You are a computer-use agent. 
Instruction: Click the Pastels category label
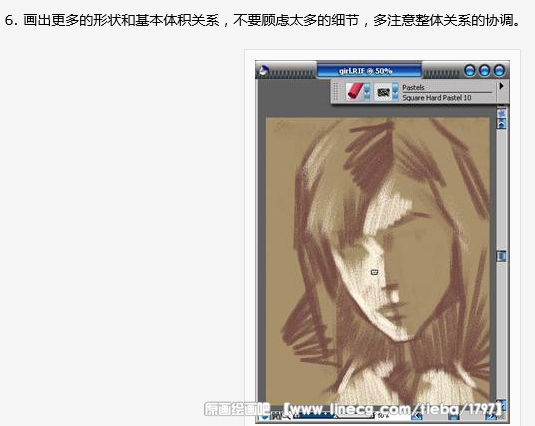coord(413,88)
